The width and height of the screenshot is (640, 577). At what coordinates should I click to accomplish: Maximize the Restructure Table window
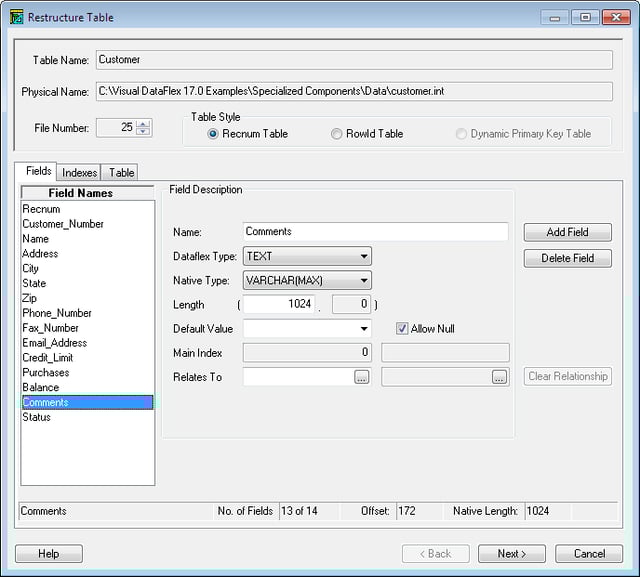(585, 18)
